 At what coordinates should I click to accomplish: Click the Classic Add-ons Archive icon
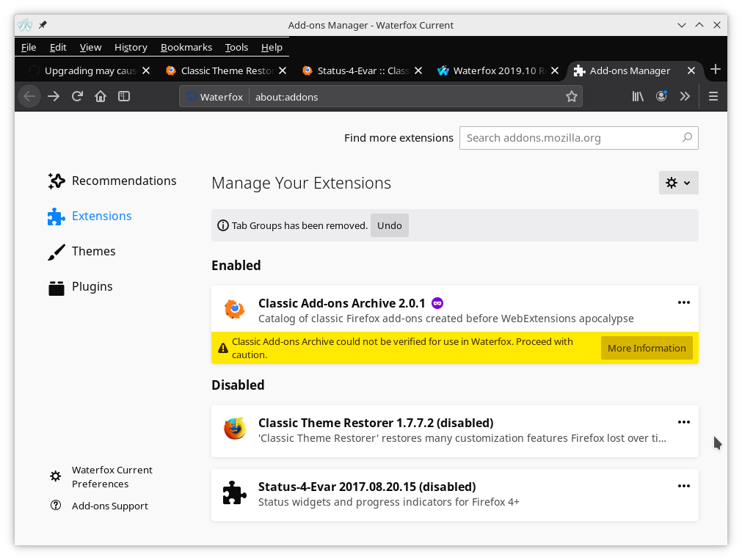tap(235, 310)
